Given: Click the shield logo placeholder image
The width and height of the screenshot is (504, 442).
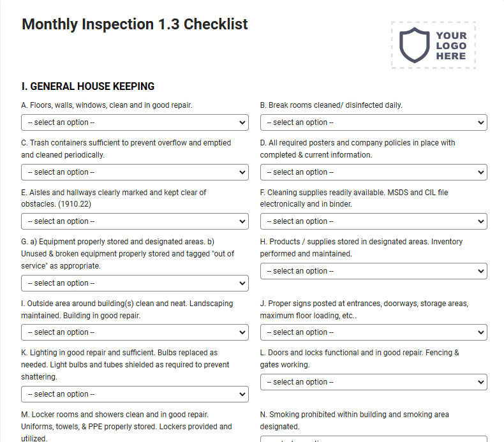Looking at the screenshot, I should (433, 45).
